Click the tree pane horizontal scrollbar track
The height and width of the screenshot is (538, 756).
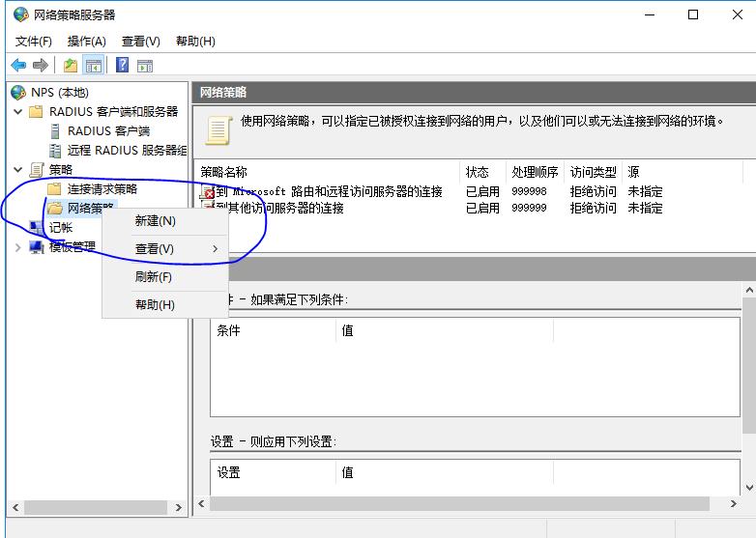[96, 507]
